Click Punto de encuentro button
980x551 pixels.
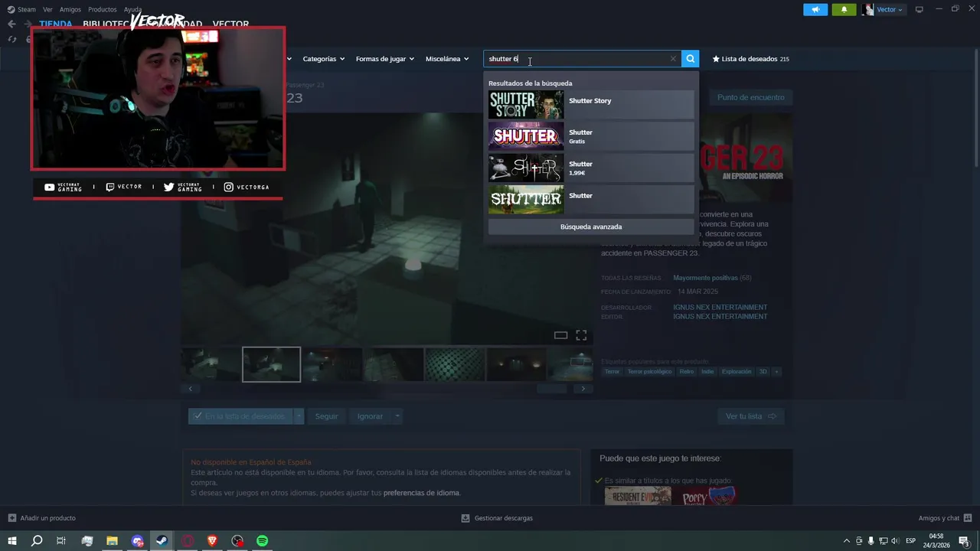click(750, 97)
